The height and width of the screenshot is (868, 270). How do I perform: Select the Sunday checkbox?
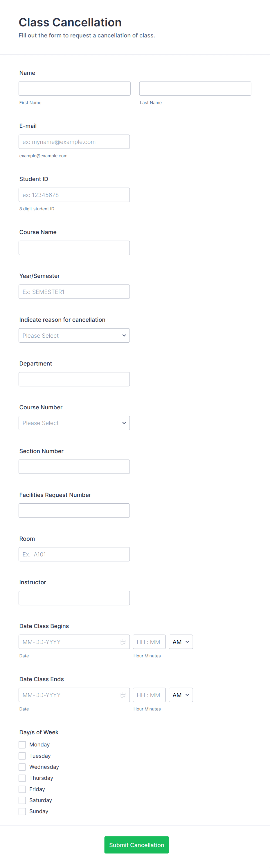(22, 811)
